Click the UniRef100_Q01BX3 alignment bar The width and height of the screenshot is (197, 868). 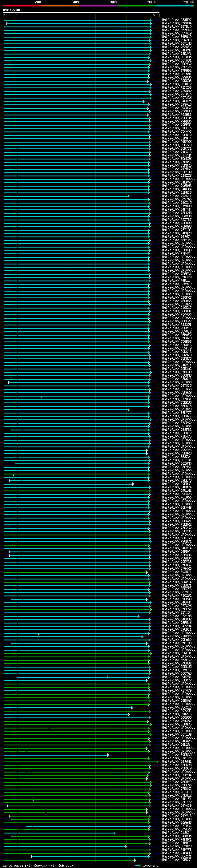[x=66, y=410]
